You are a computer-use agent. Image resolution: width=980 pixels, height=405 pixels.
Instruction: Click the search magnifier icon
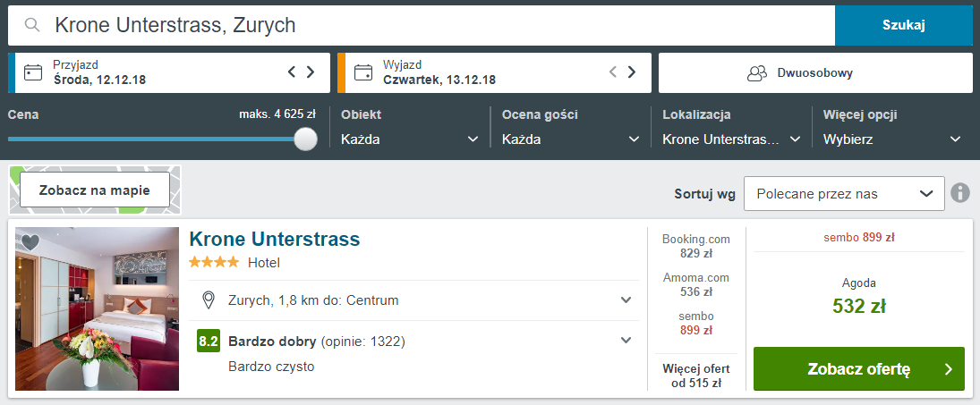click(32, 25)
